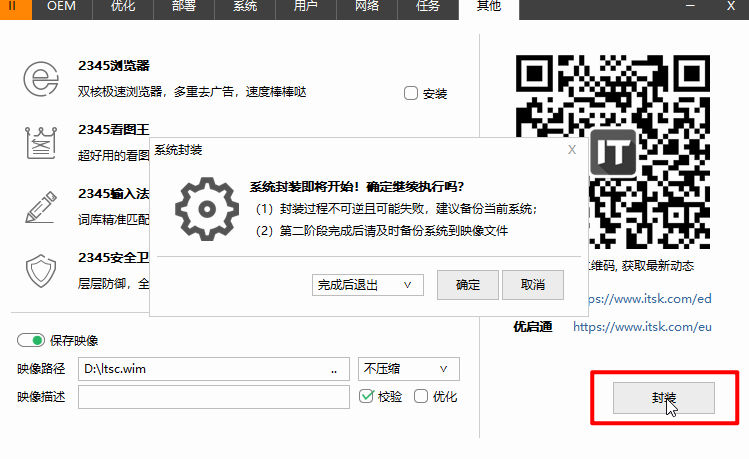Check the 优化 checkbox beside 校验
749x459 pixels.
421,396
